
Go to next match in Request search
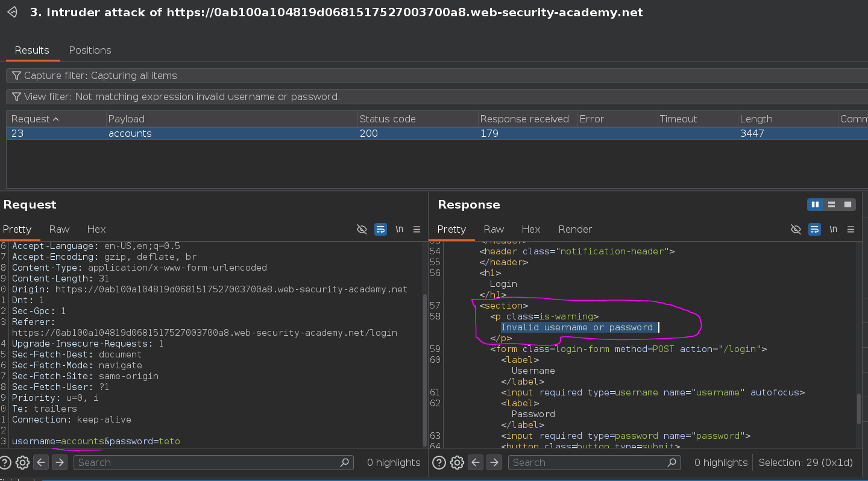pyautogui.click(x=59, y=462)
